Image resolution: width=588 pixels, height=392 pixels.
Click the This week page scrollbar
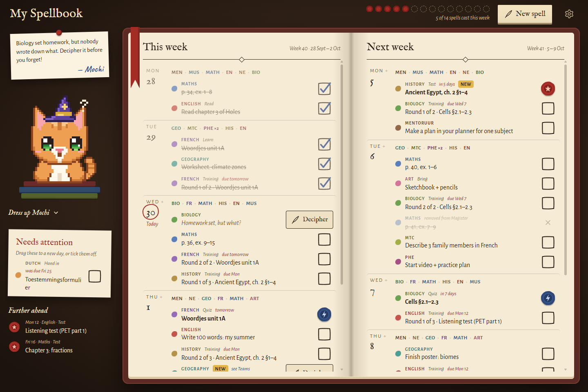coord(342,174)
